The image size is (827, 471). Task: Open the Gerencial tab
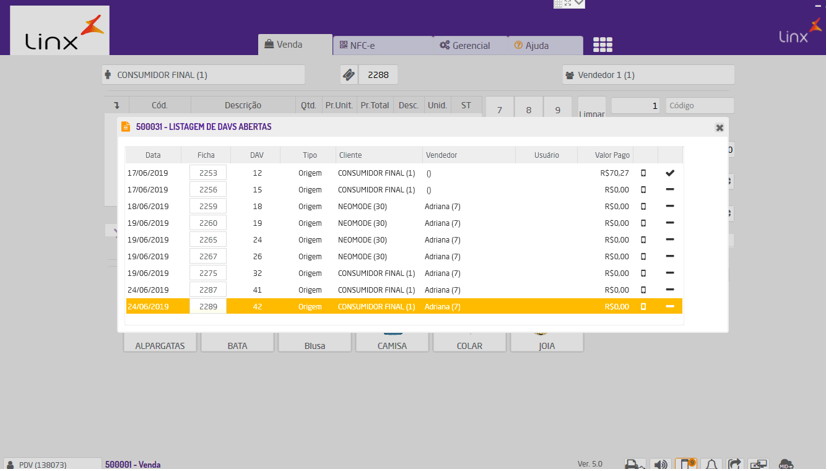click(x=465, y=45)
